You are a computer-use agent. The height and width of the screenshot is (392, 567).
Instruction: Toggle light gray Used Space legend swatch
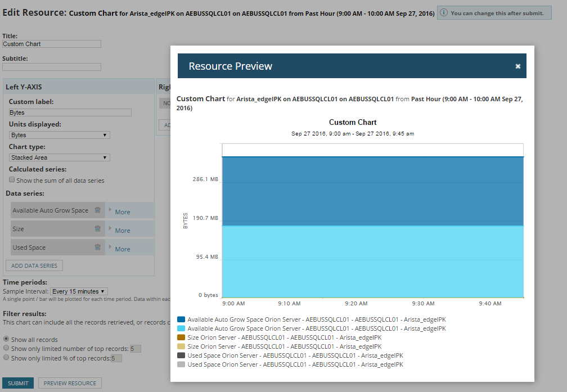(181, 364)
